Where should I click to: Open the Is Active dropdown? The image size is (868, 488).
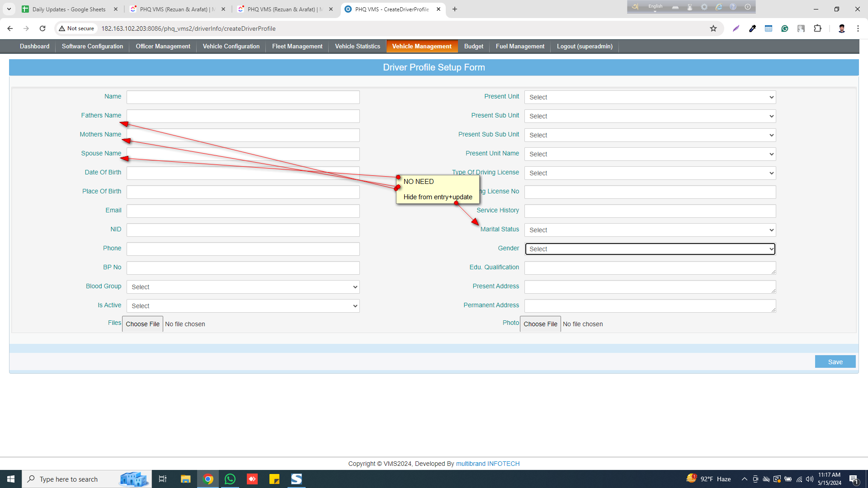tap(243, 306)
